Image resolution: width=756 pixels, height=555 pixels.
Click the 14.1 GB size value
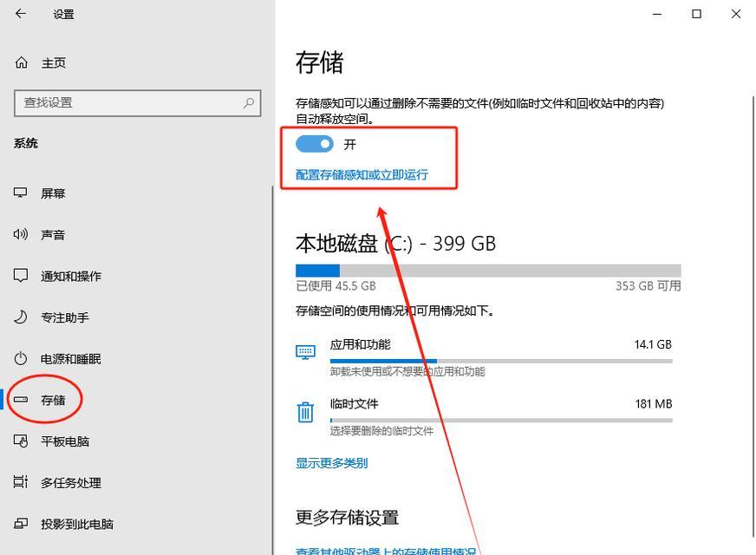653,344
